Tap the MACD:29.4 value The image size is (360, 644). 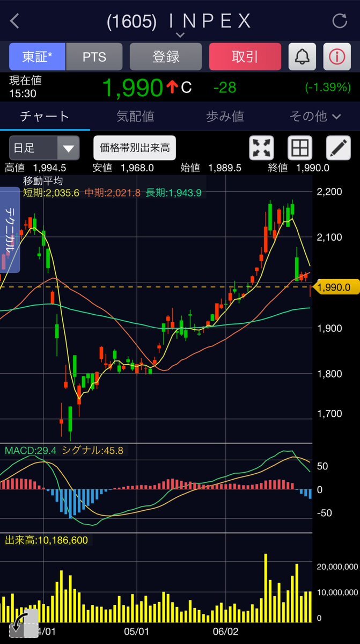coord(31,451)
